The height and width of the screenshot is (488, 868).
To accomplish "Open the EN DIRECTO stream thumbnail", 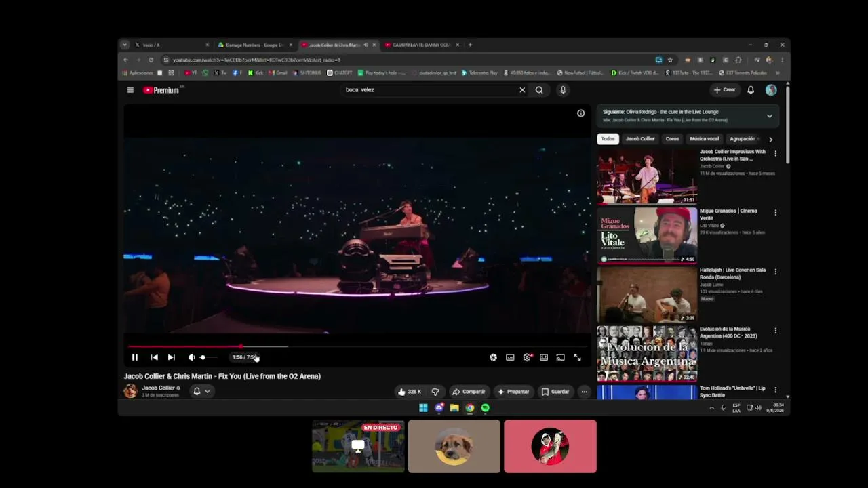I will (x=358, y=446).
